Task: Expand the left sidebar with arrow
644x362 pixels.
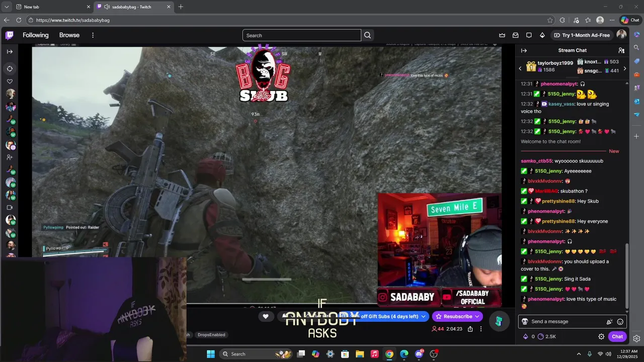Action: click(10, 51)
